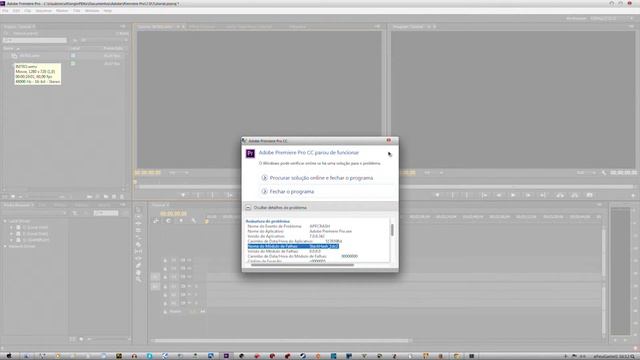Select the Razor tool
Viewport: 640px width, 360px height.
point(139,244)
